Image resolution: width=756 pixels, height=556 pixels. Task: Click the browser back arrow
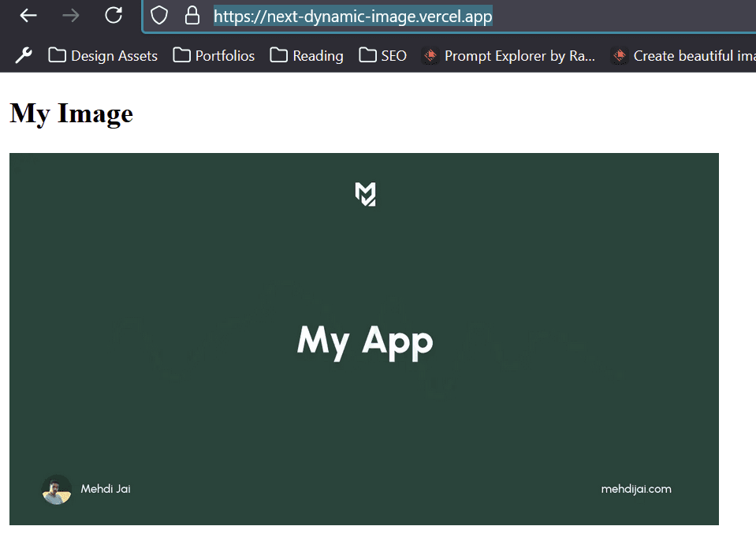(28, 16)
